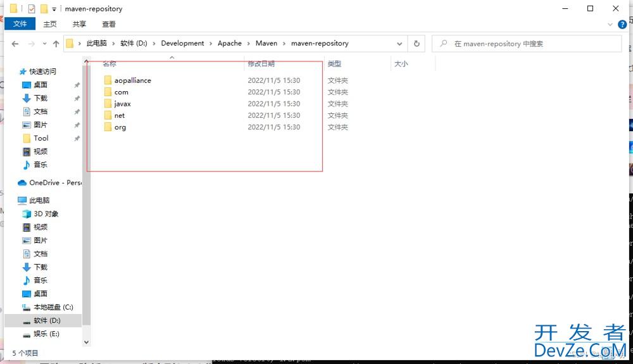633x364 pixels.
Task: Open 快速访问 in the navigation pane
Action: click(x=42, y=72)
